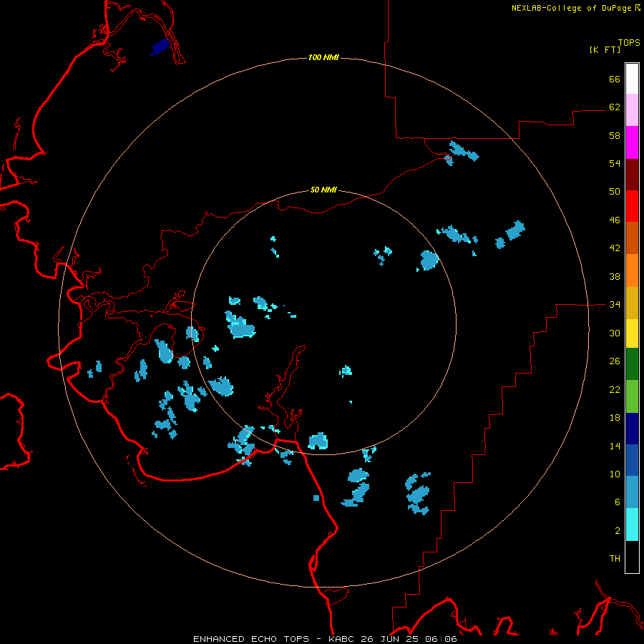Click the KABC station identifier
Screen dimensions: 644x644
coord(343,639)
